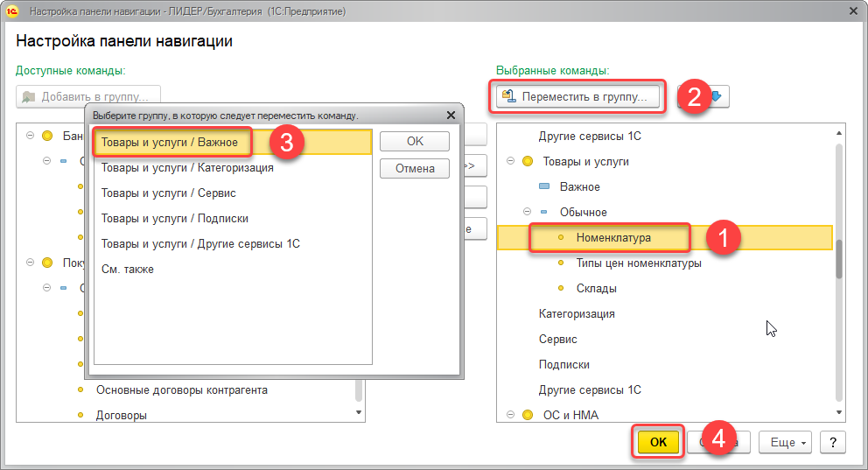Select 'Номенклатура' in selected commands
The image size is (868, 470).
click(613, 237)
